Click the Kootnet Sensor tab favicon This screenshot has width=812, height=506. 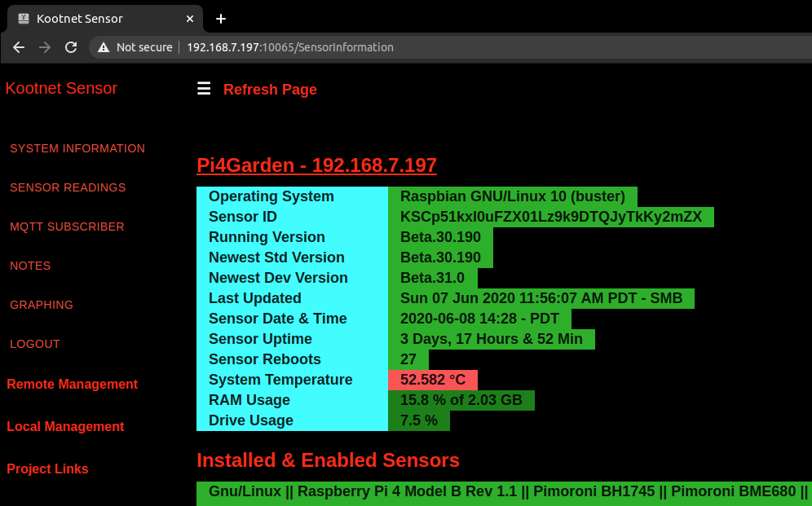click(24, 19)
